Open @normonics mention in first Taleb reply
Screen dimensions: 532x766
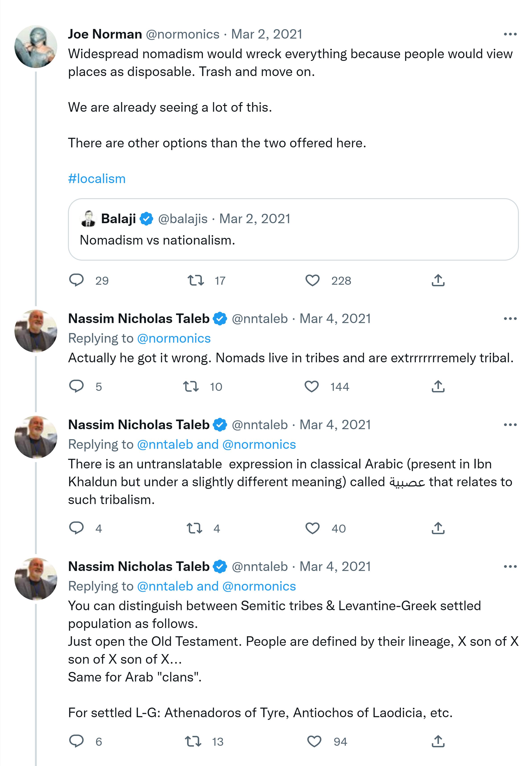pos(174,338)
